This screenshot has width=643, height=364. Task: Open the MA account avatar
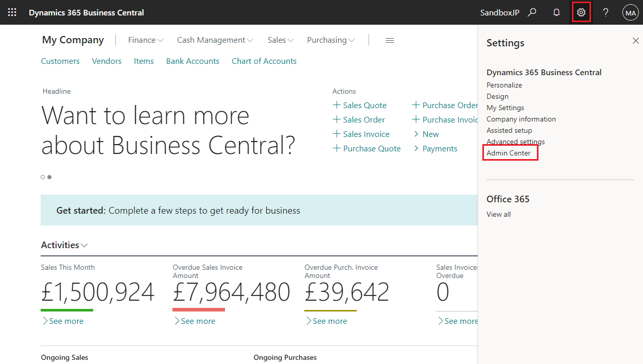(x=631, y=12)
